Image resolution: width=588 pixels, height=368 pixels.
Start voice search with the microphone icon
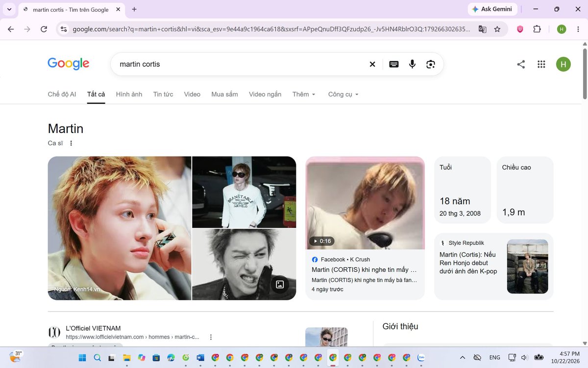tap(412, 64)
